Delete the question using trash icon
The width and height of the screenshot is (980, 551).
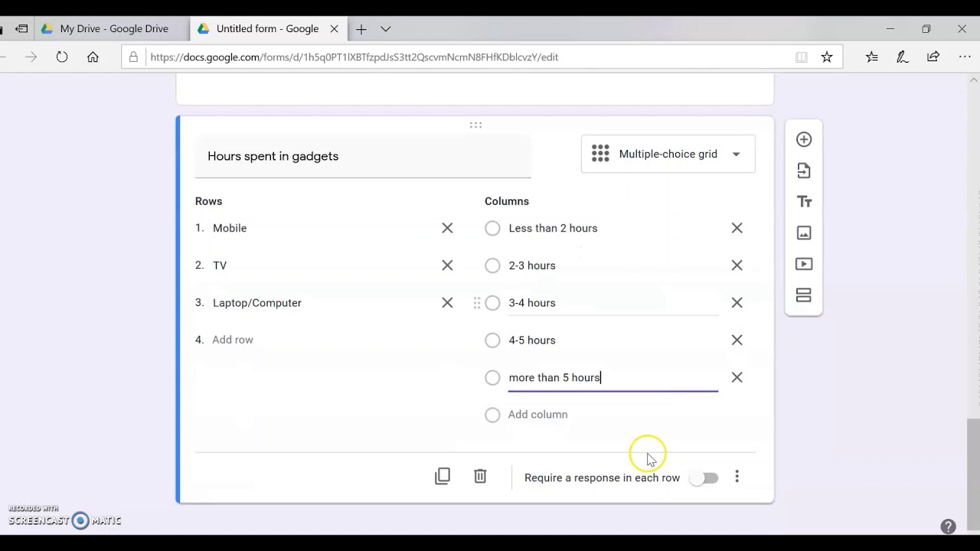click(480, 477)
